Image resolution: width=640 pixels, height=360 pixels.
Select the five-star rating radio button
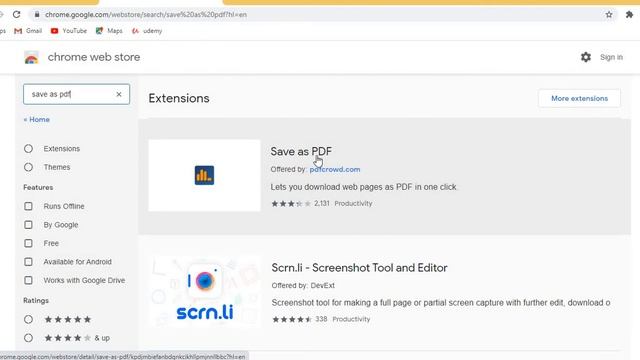coord(28,319)
